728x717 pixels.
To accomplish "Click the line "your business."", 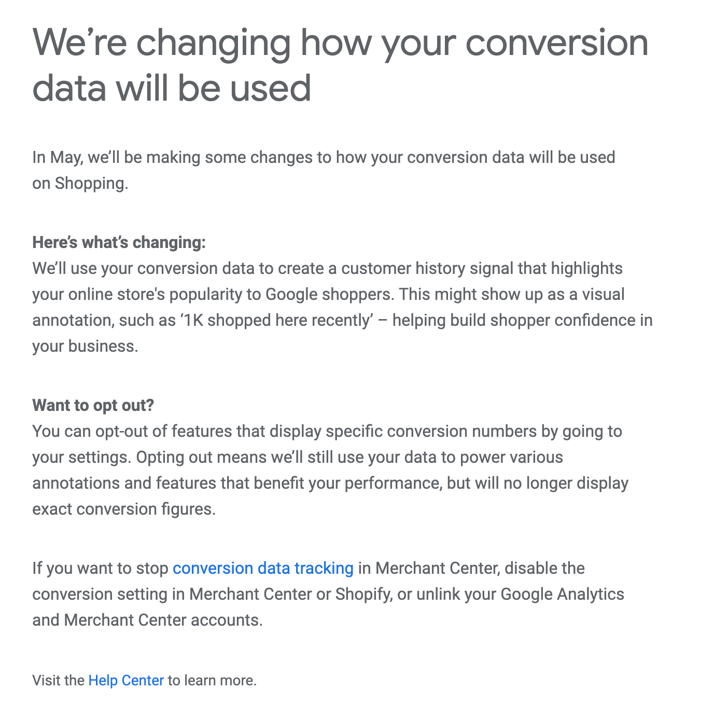I will pos(85,346).
